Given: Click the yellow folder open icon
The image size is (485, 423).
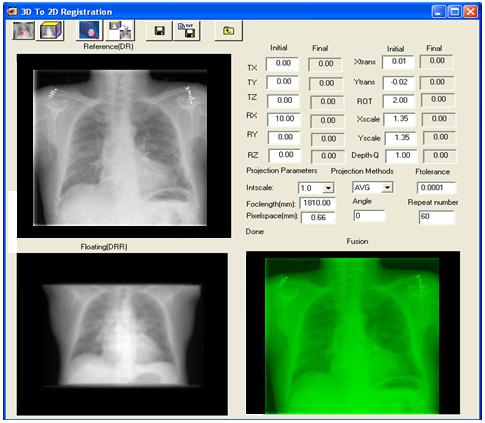Looking at the screenshot, I should 229,31.
